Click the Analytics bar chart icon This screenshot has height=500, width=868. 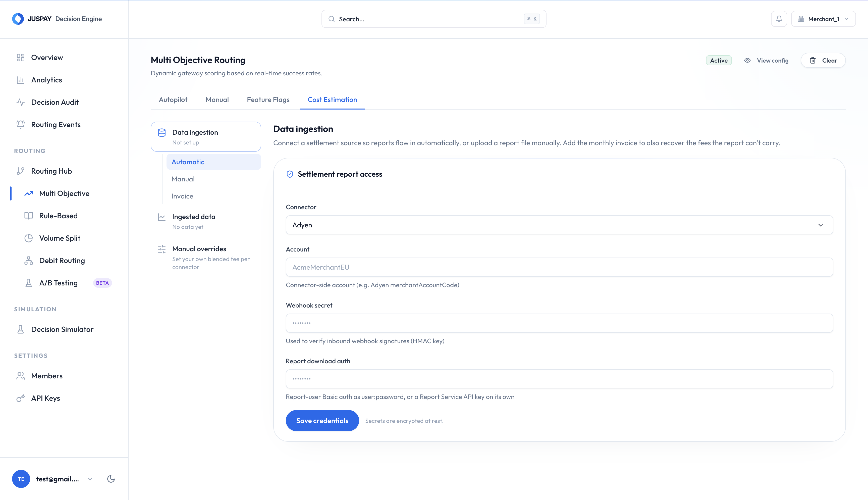tap(21, 80)
